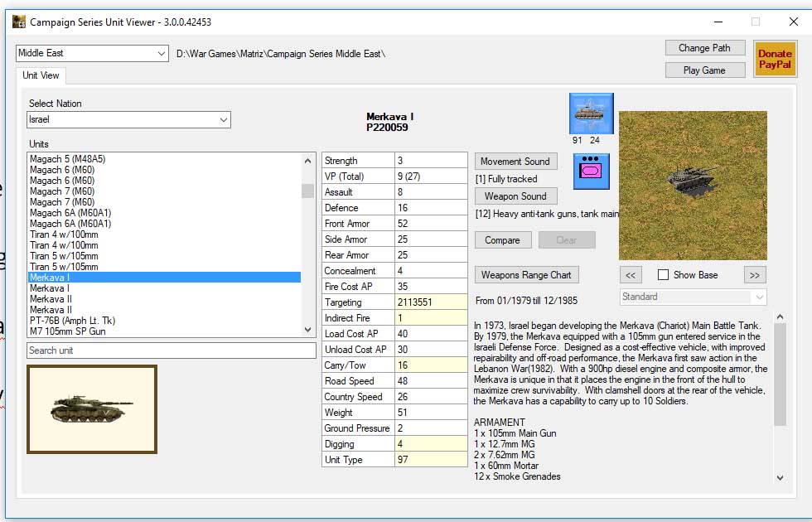The image size is (812, 522).
Task: Select PT-76B (Amph Lt. Tk) unit
Action: point(164,321)
